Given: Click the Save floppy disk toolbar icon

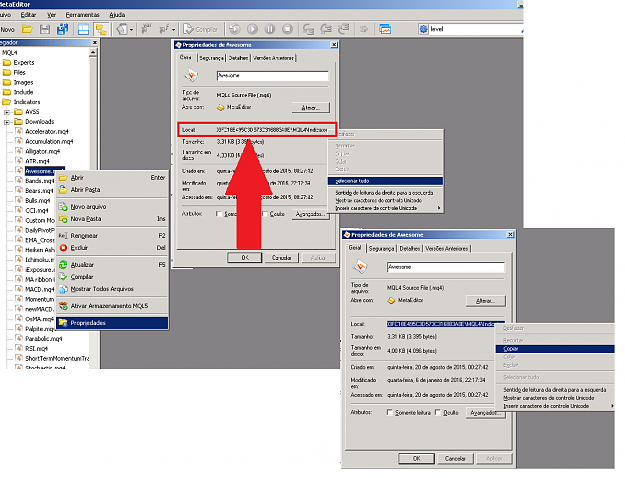Looking at the screenshot, I should (x=45, y=29).
